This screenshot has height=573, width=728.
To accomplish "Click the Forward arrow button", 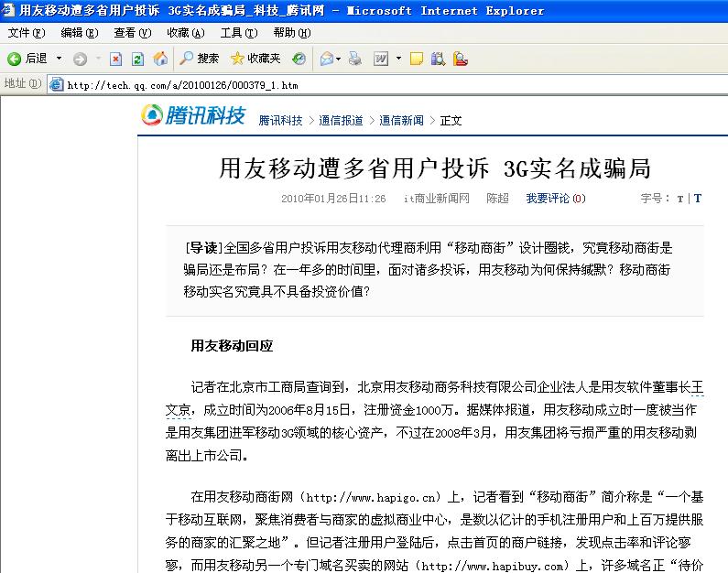I will pyautogui.click(x=80, y=59).
